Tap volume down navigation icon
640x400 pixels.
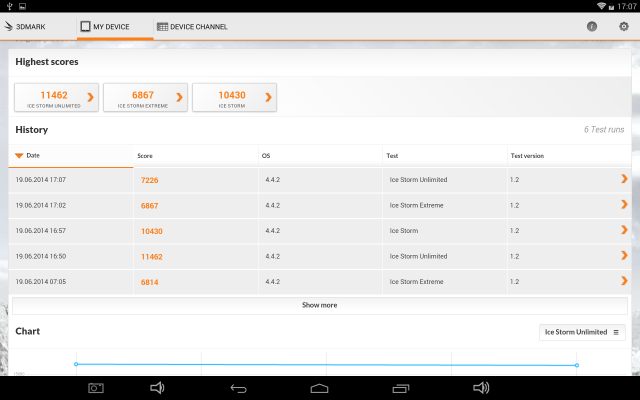(x=157, y=388)
